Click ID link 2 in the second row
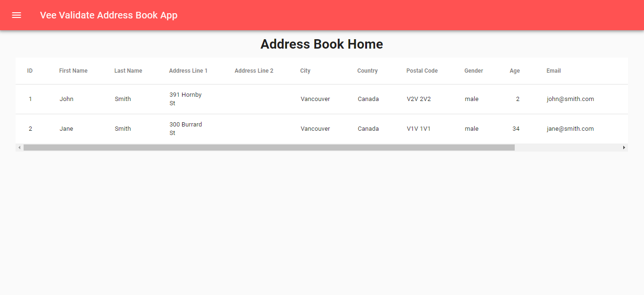The width and height of the screenshot is (644, 295). [30, 128]
